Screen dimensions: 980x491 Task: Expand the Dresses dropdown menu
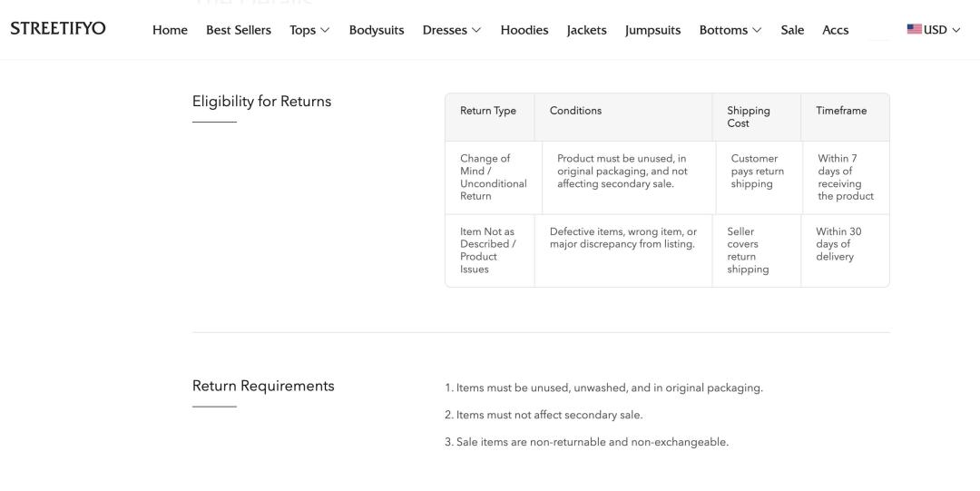pyautogui.click(x=452, y=30)
